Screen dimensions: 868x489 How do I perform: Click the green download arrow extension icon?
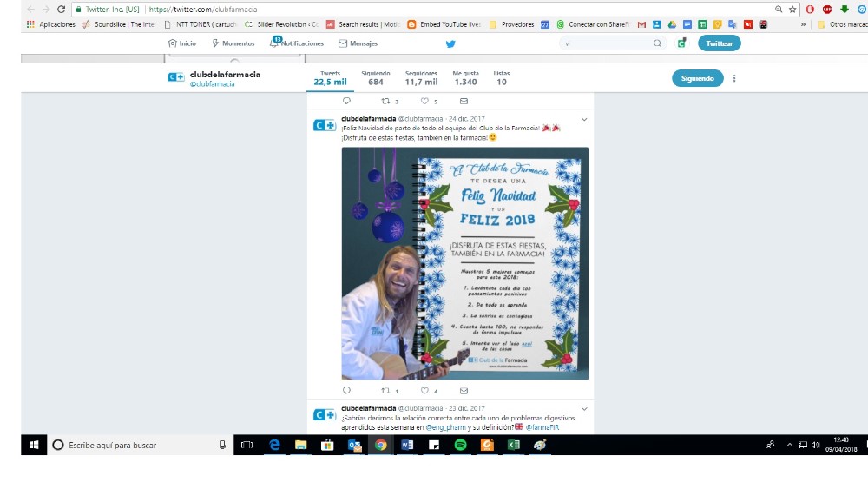[x=845, y=10]
